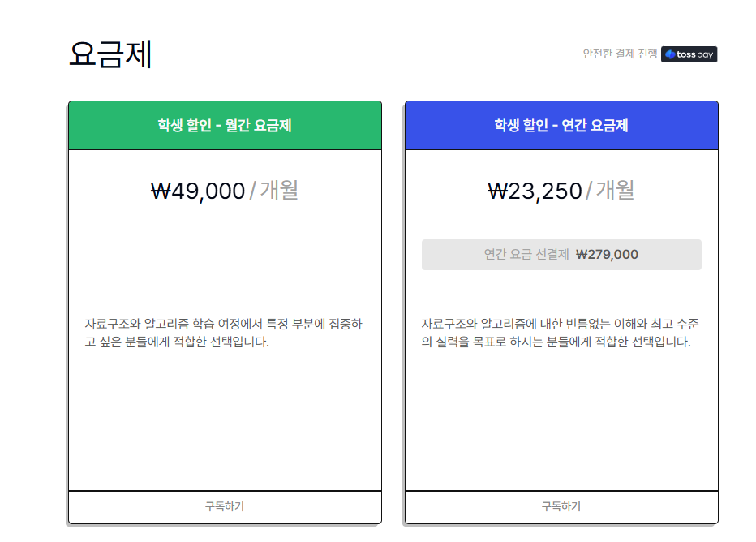
Task: Click the annual plan description paragraph
Action: click(560, 333)
